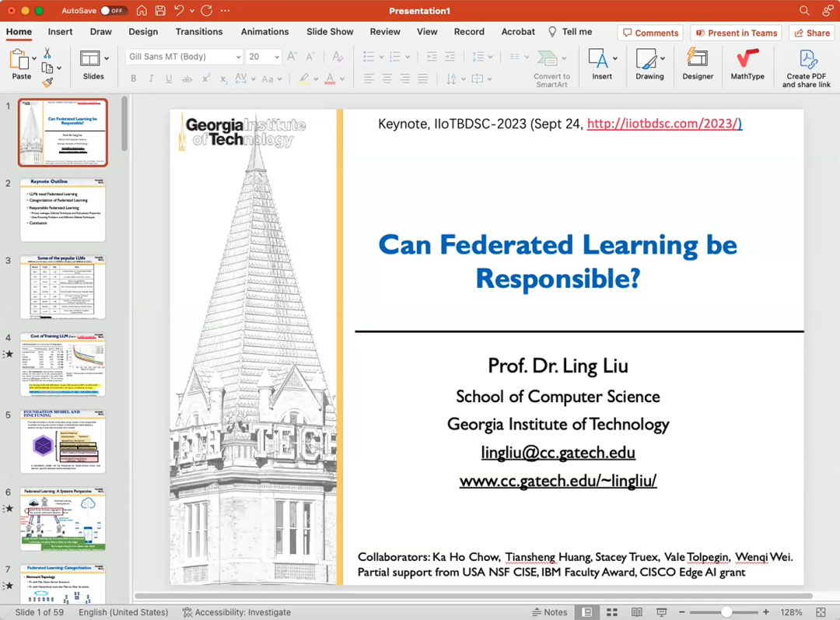
Task: Open the numbering list dropdown
Action: 408,56
